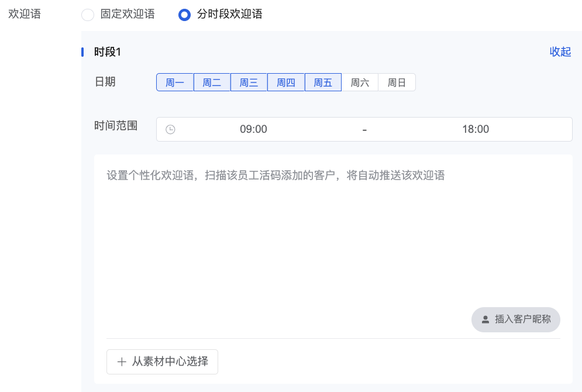Viewport: 582px width, 392px height.
Task: Enable 周六 in the date selector
Action: 360,82
